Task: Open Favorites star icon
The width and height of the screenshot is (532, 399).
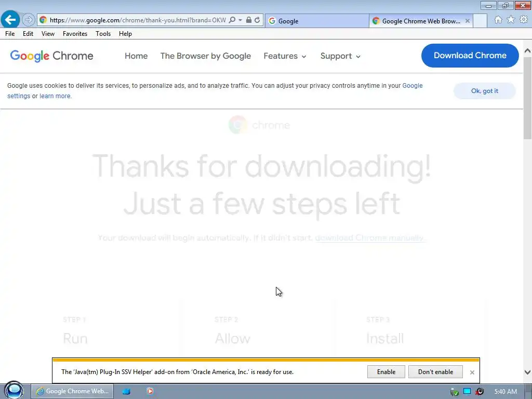Action: click(511, 20)
